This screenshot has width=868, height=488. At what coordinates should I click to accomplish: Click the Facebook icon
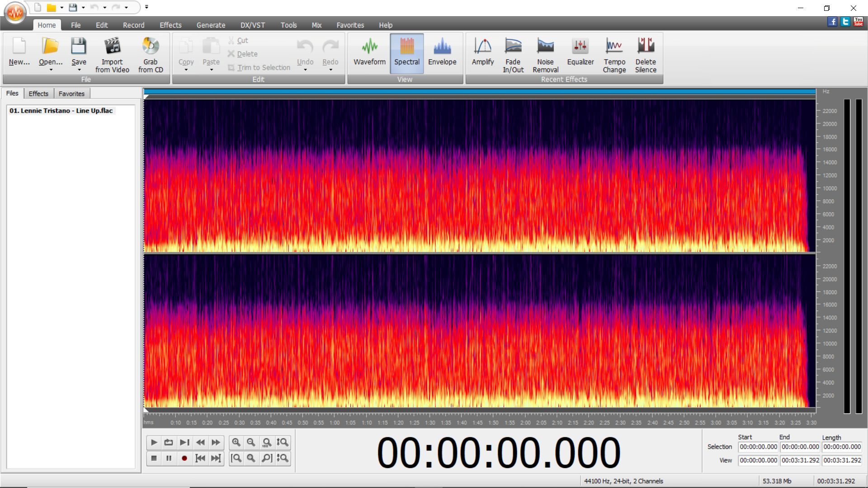[832, 22]
